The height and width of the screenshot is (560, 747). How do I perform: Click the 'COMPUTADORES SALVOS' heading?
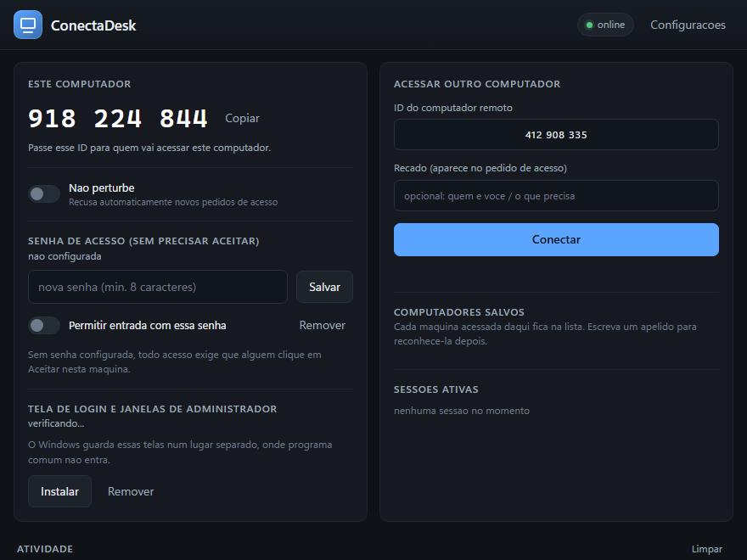458,312
